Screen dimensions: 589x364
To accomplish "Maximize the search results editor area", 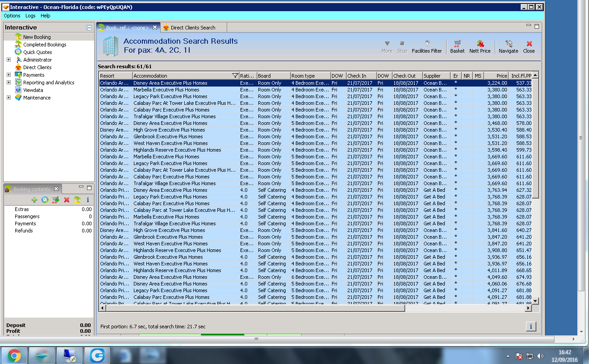I will tap(537, 26).
